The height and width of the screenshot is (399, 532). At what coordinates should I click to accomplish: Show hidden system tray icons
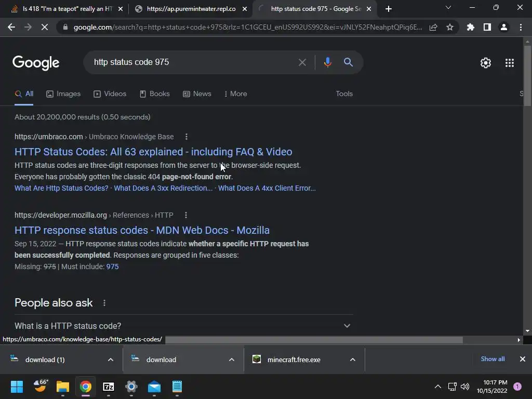click(437, 387)
